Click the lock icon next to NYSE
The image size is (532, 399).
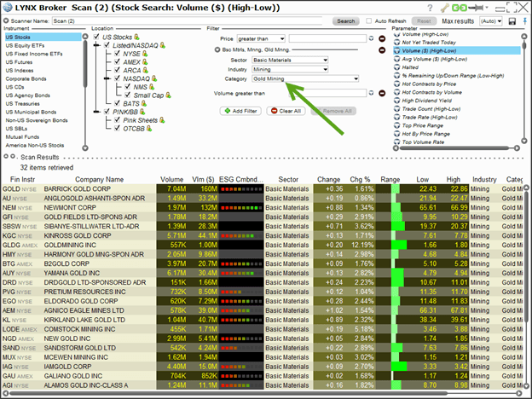[x=145, y=53]
